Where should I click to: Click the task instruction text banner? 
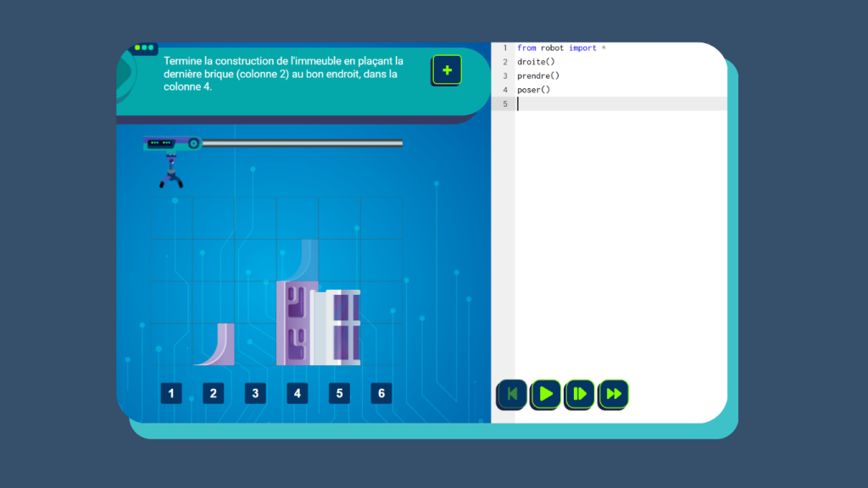click(x=284, y=74)
